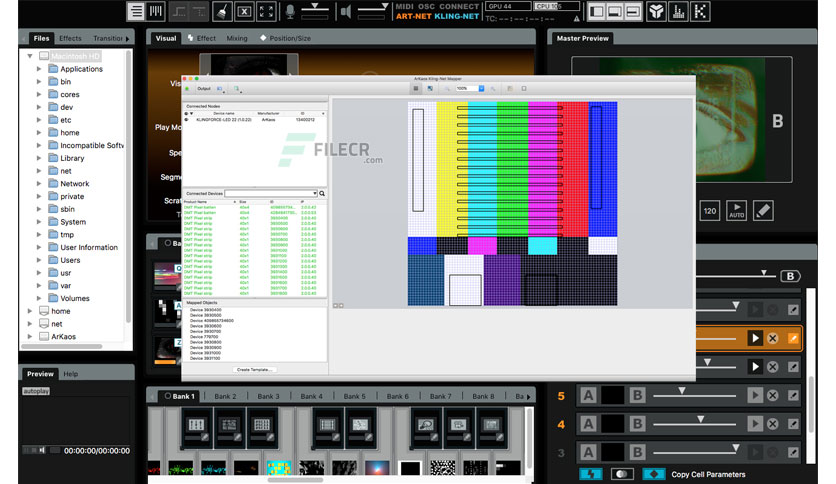Mute output with the speaker icon
The height and width of the screenshot is (484, 836).
346,11
